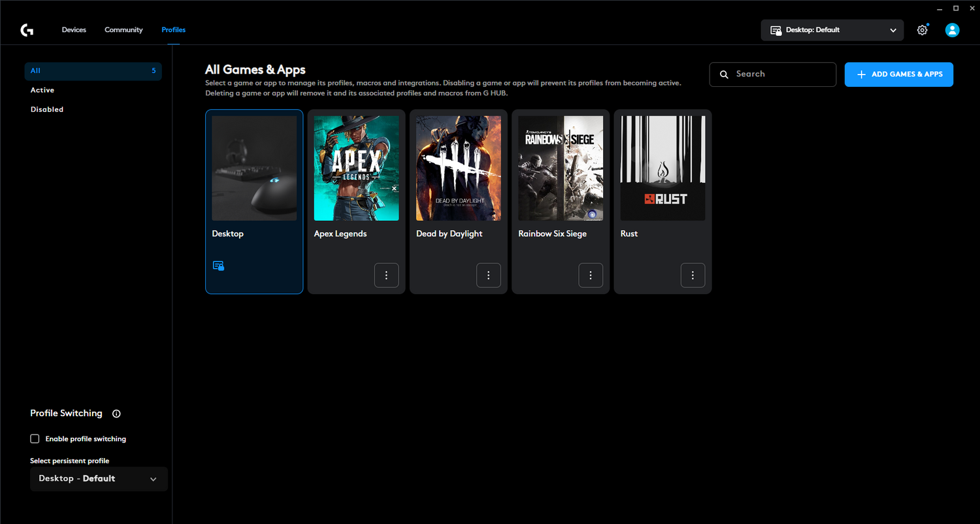980x524 pixels.
Task: Go to the Devices tab
Action: tap(74, 30)
